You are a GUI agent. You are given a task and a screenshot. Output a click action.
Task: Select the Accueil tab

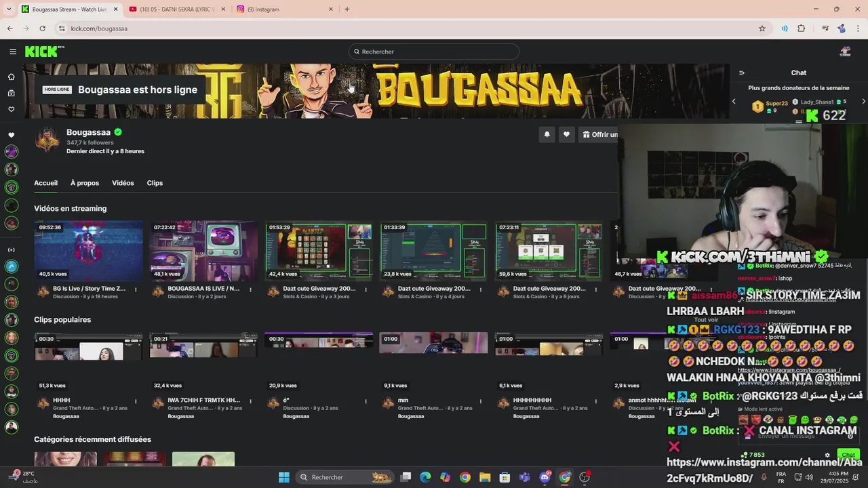pyautogui.click(x=46, y=183)
